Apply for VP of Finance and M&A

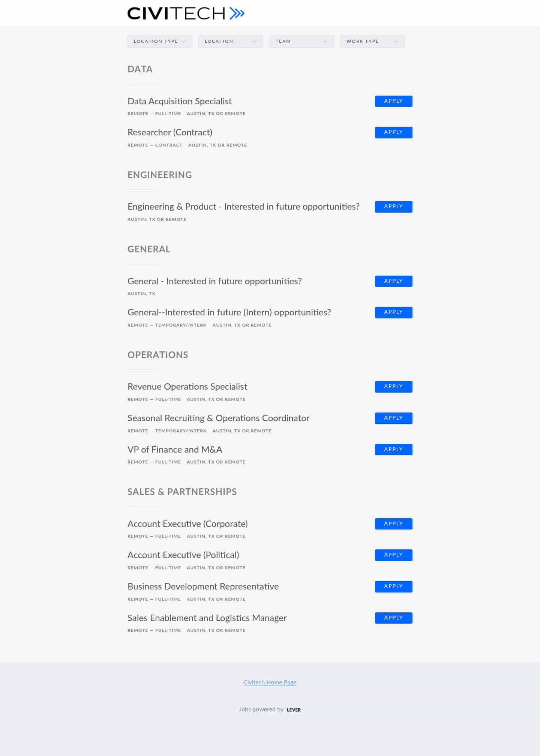(x=393, y=450)
